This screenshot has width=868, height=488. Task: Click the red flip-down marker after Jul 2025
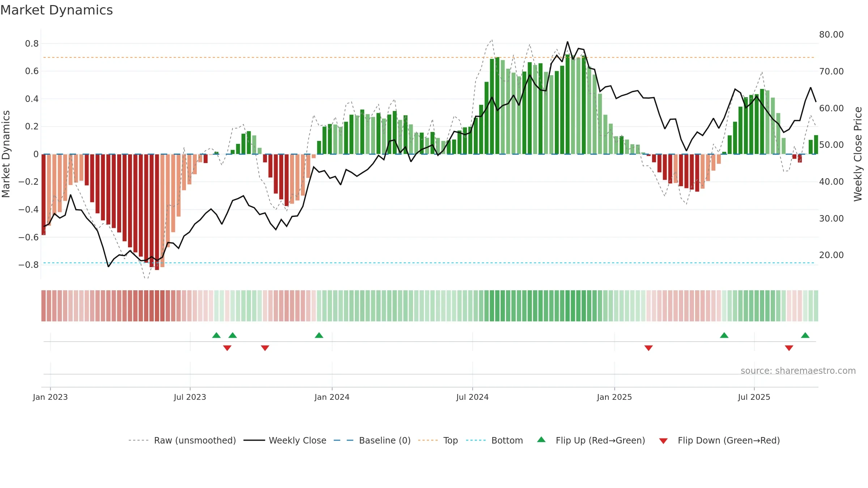(x=789, y=348)
